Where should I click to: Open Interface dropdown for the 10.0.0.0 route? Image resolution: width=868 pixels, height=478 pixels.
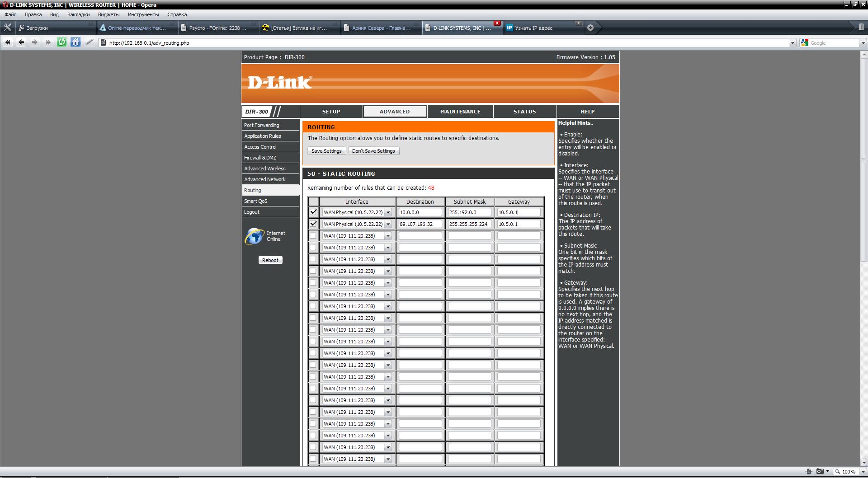357,212
